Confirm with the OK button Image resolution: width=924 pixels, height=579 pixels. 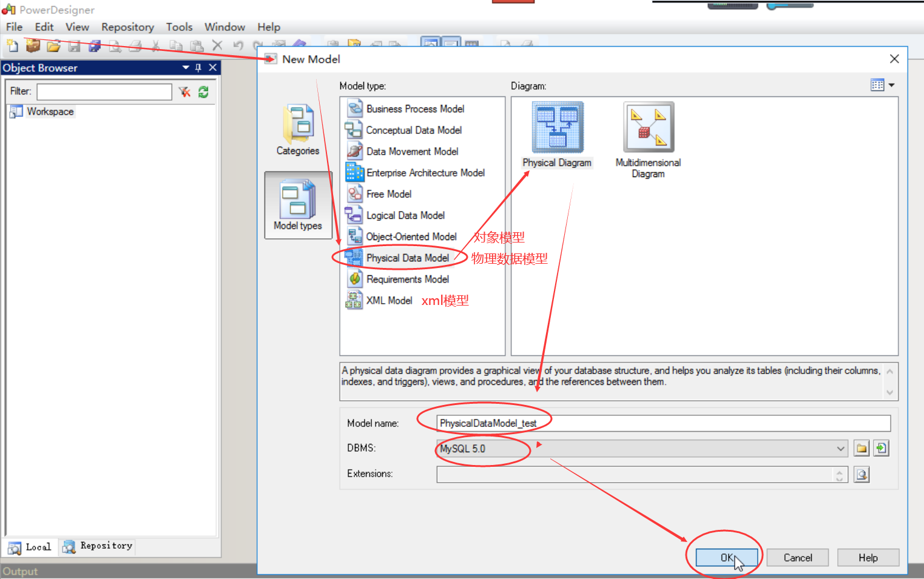pyautogui.click(x=727, y=558)
